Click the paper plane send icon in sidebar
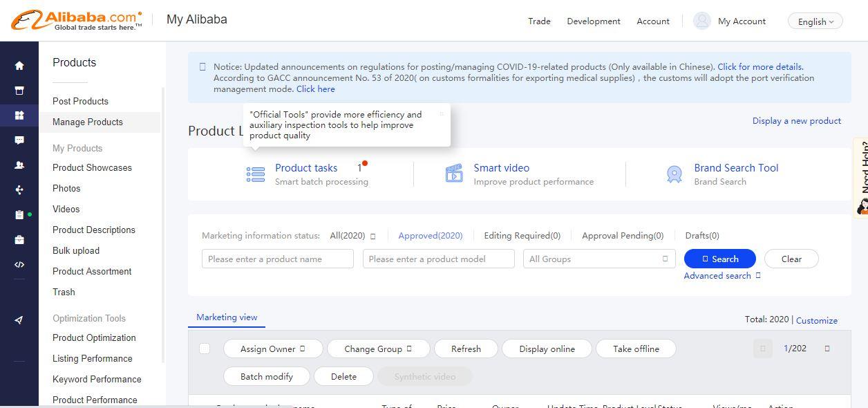Image resolution: width=868 pixels, height=408 pixels. [x=19, y=320]
